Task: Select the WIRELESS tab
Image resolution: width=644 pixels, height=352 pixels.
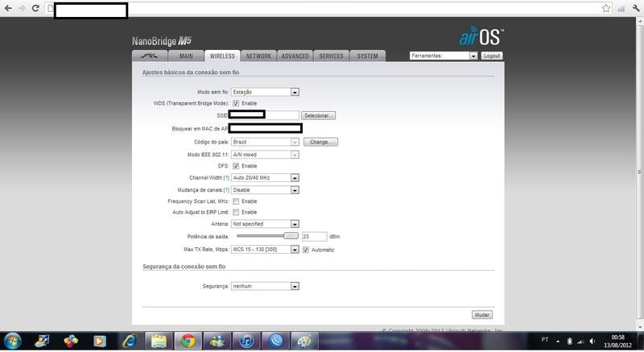Action: pyautogui.click(x=222, y=56)
